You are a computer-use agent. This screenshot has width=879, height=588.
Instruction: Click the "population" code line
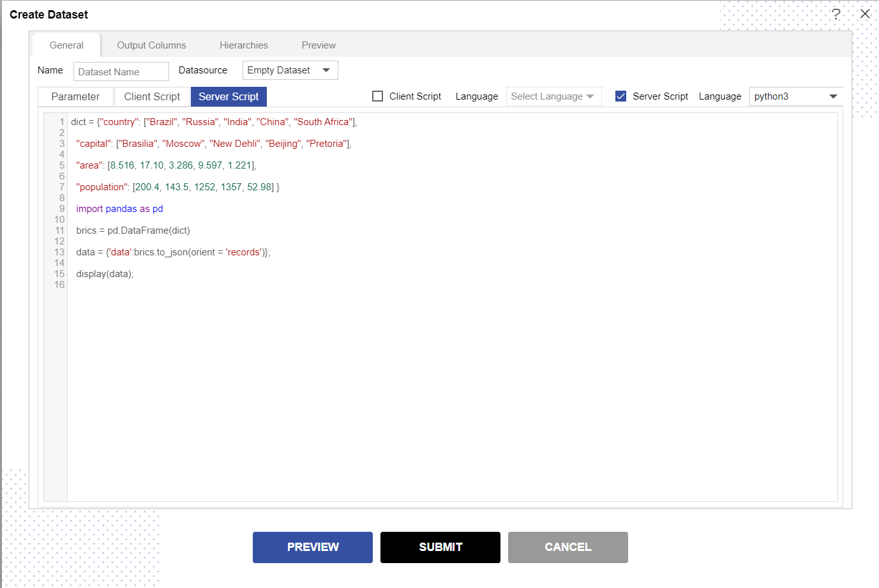(177, 187)
